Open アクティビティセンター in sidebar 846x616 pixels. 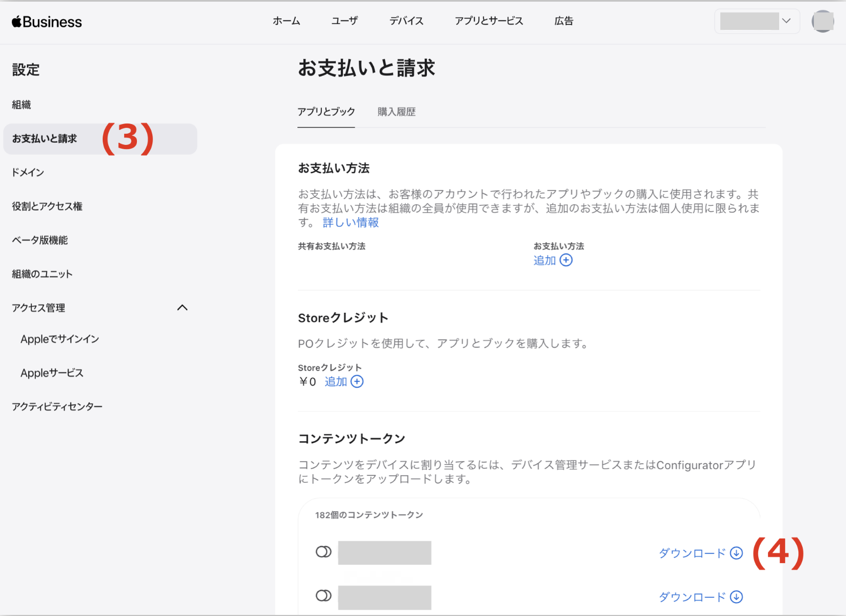(57, 407)
